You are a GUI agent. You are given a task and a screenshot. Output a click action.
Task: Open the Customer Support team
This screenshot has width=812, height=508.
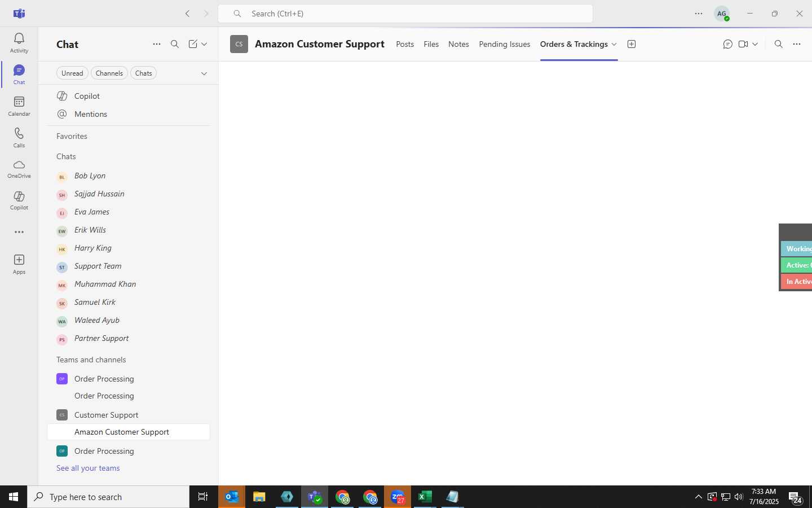click(x=129, y=415)
